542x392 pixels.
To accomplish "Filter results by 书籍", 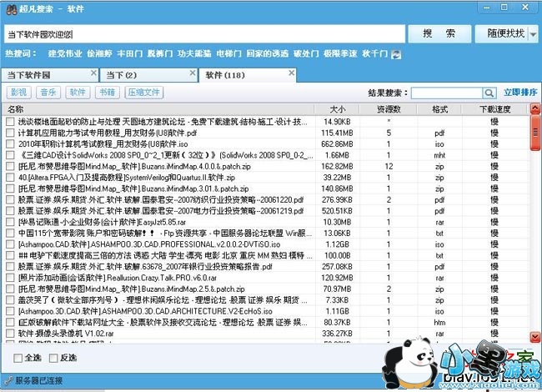I will coord(108,93).
